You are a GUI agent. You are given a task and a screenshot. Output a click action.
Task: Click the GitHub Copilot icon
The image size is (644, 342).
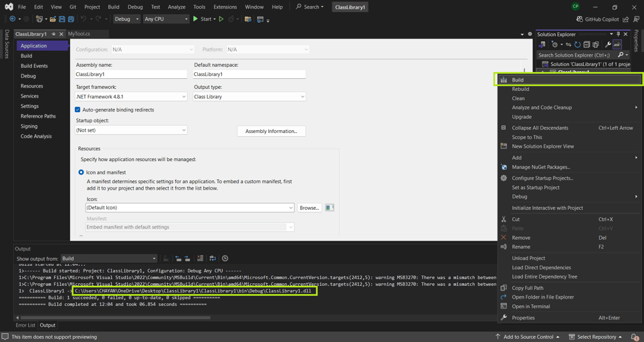pos(580,19)
